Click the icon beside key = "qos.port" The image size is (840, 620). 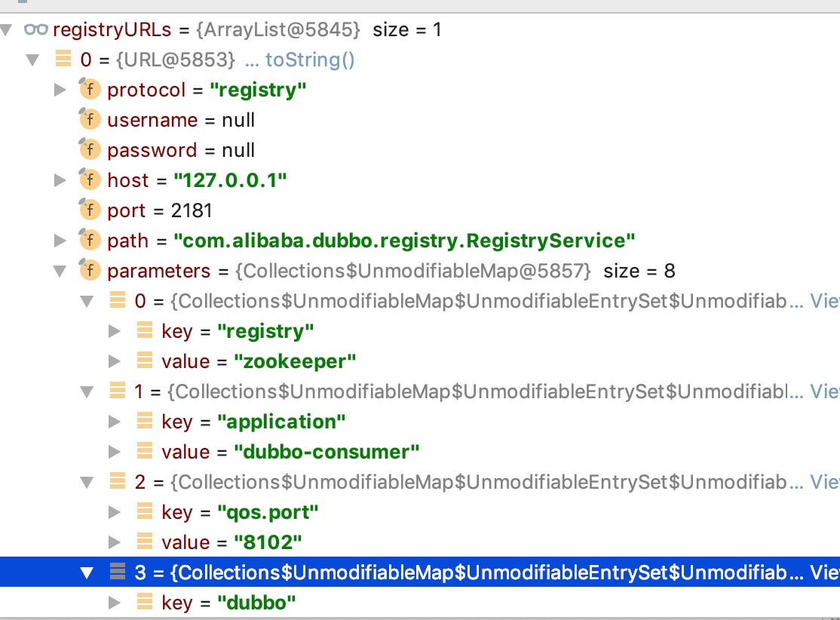tap(145, 511)
